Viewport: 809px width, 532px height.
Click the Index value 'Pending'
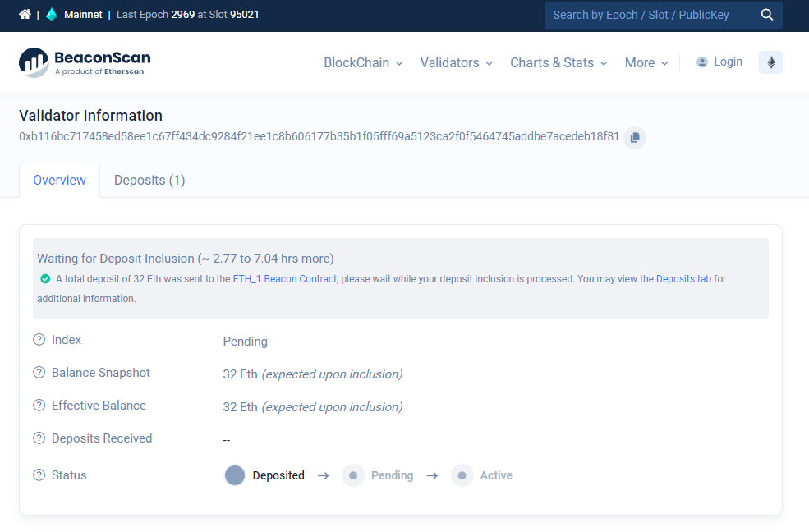pos(245,342)
